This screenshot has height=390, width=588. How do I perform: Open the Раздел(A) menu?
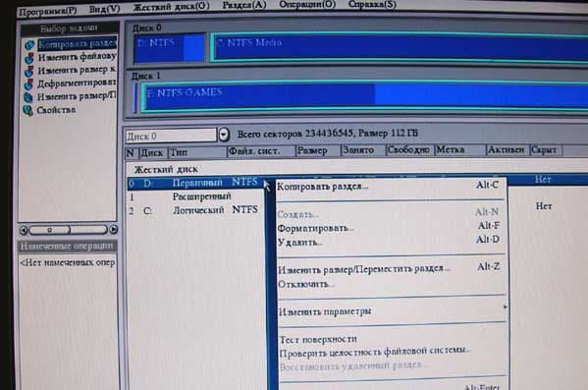tap(244, 5)
